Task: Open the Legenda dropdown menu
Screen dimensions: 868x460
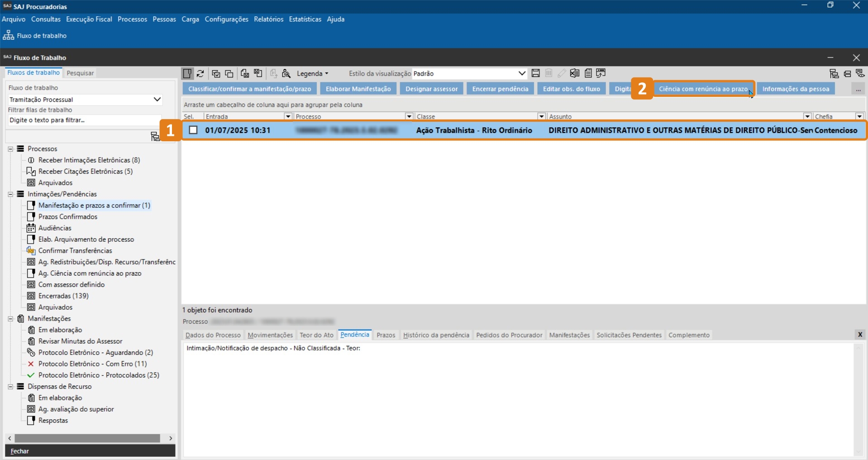Action: 312,73
